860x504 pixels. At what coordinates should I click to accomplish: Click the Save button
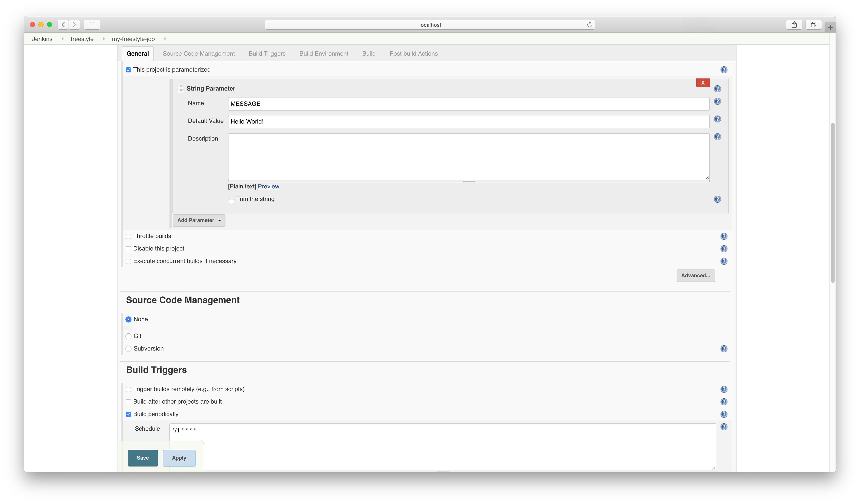tap(143, 458)
